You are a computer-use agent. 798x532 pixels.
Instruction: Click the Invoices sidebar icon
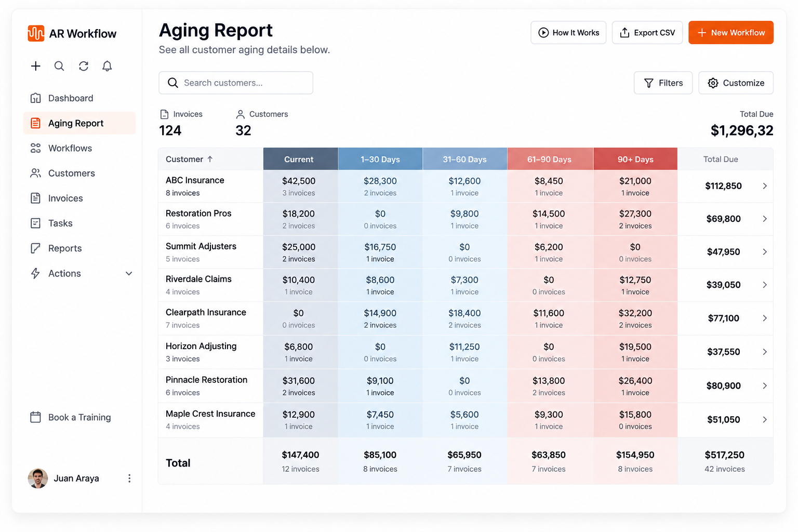point(35,198)
